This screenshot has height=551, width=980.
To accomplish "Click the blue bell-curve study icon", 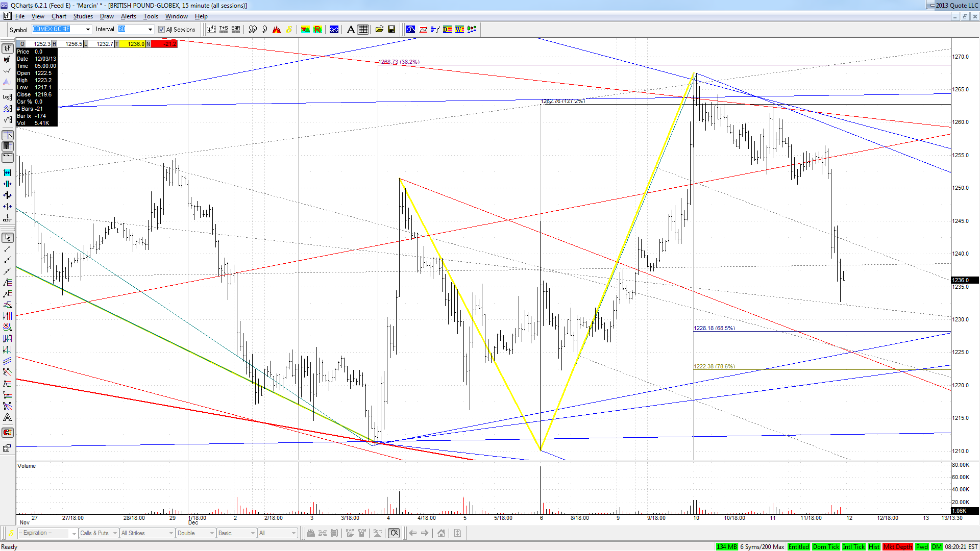I will 410,30.
